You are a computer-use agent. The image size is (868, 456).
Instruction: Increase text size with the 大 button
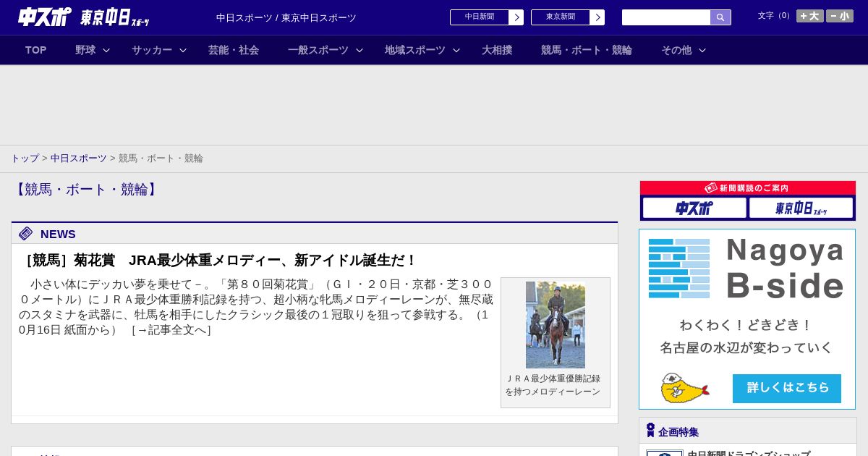coord(810,16)
